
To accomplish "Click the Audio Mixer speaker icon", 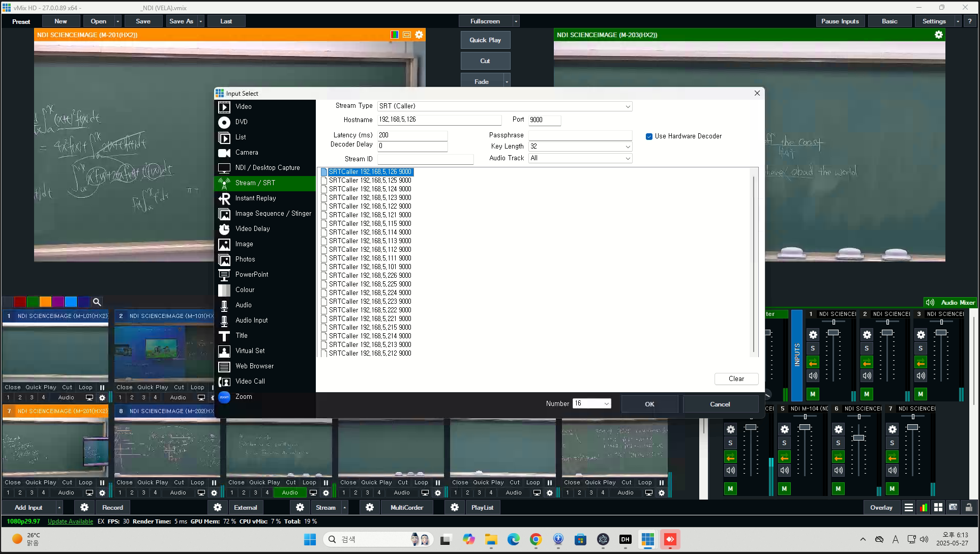I will 931,302.
